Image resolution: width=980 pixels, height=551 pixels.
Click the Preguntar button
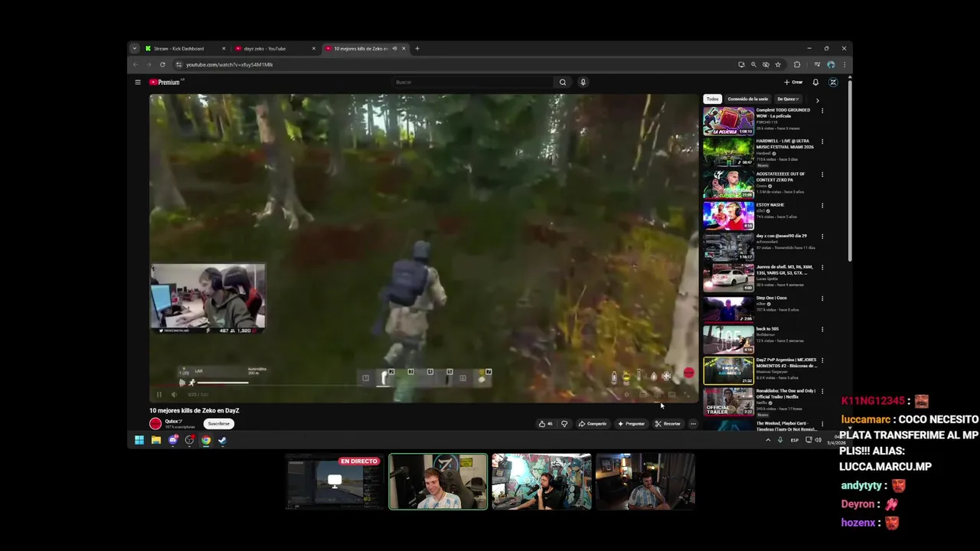coord(632,423)
